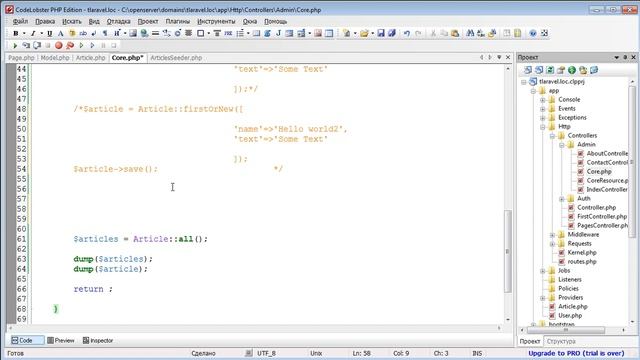Click the blue help question icon
This screenshot has height=360, width=640.
533,33
